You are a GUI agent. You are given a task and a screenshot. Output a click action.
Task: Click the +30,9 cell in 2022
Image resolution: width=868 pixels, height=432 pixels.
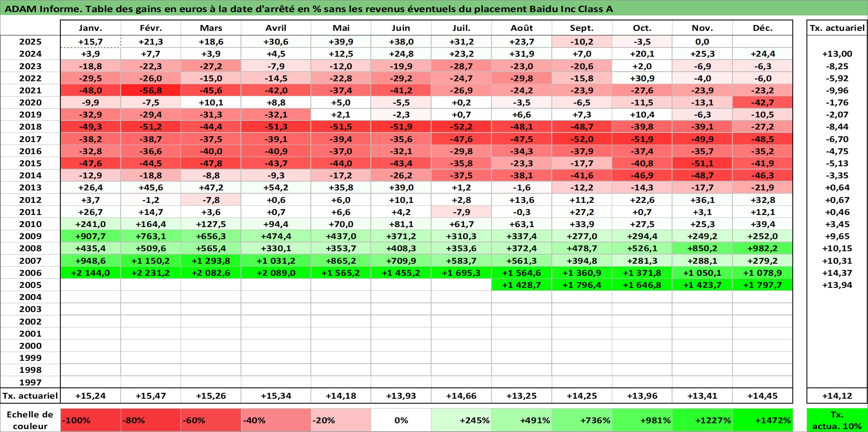(642, 78)
